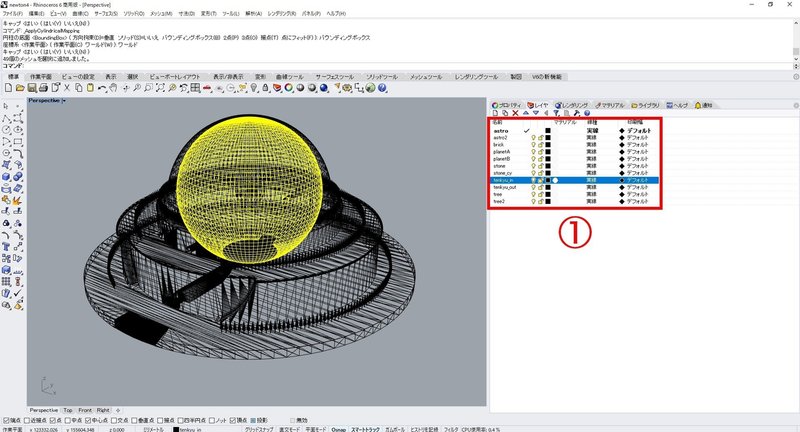The height and width of the screenshot is (432, 800).
Task: Click the red X Delete Layer icon
Action: (x=515, y=113)
